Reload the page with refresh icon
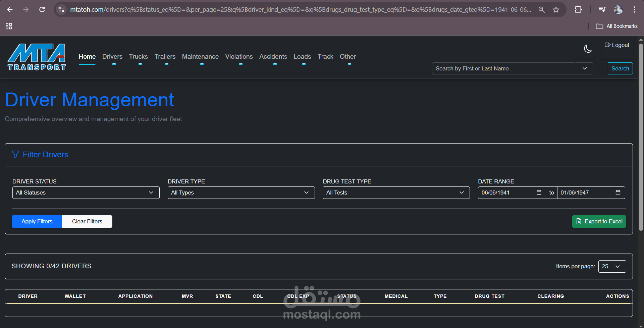Viewport: 644px width, 328px height. click(42, 10)
